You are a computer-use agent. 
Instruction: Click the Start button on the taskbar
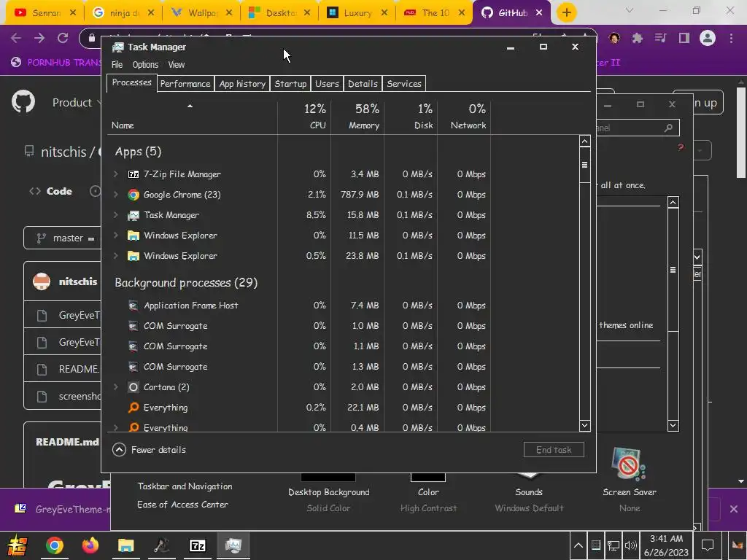click(17, 545)
